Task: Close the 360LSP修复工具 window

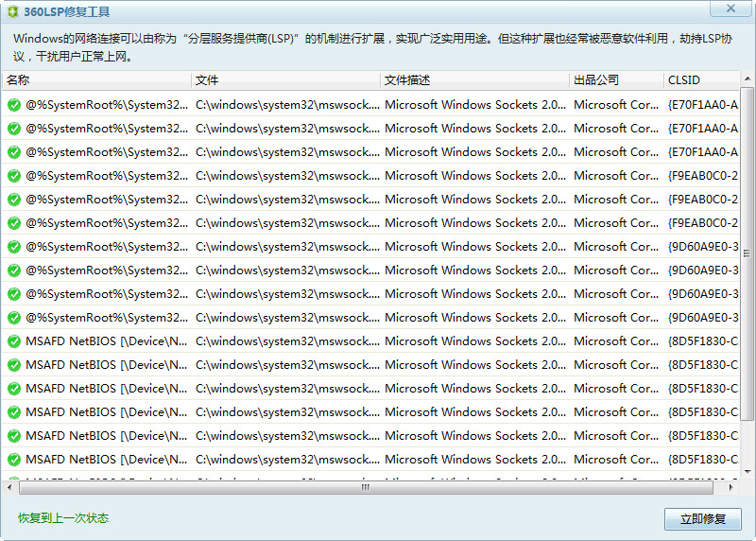Action: coord(730,9)
